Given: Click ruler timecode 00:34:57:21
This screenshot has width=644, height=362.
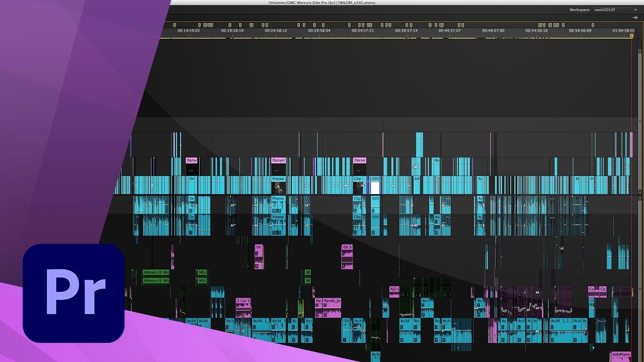Looking at the screenshot, I should [363, 31].
